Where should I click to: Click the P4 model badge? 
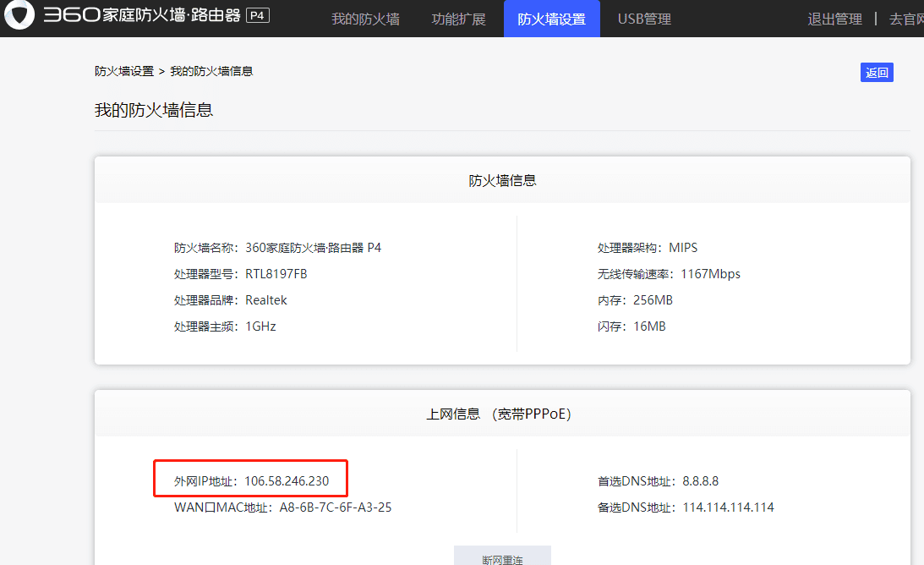click(257, 14)
